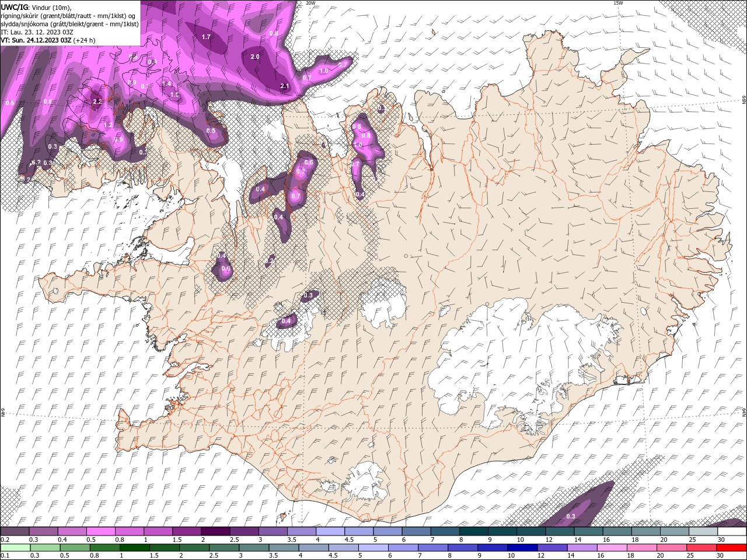This screenshot has height=560, width=747.
Task: Select the light pink 16 swatch in the bottom row
Action: point(612,547)
